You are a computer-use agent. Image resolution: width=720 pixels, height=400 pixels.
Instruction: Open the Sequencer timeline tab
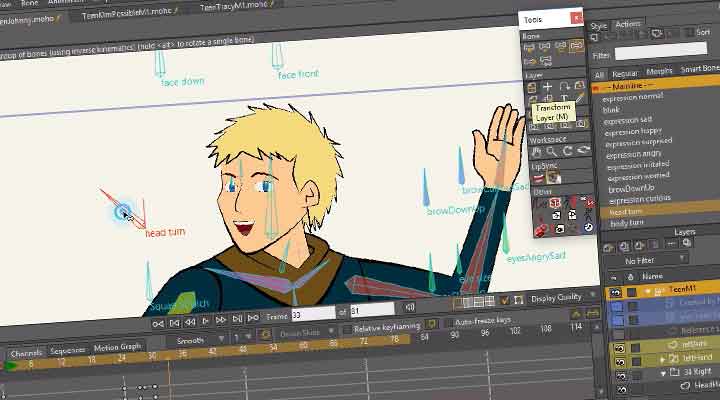click(67, 350)
